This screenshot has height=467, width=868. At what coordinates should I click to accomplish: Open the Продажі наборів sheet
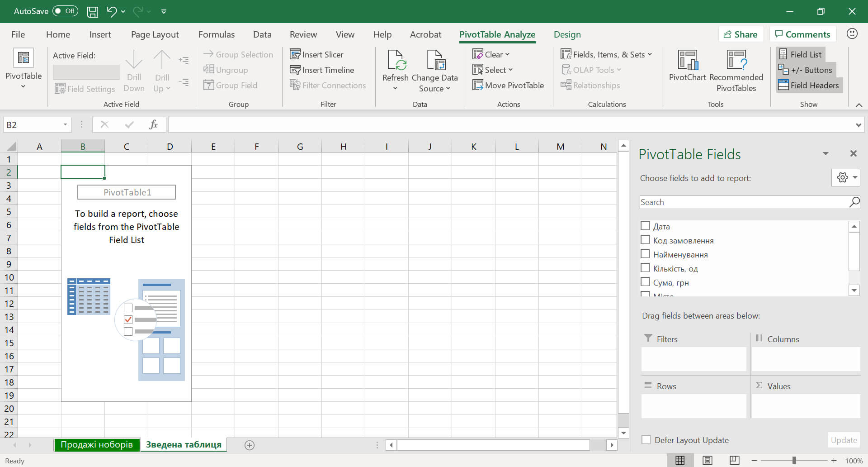pos(97,444)
